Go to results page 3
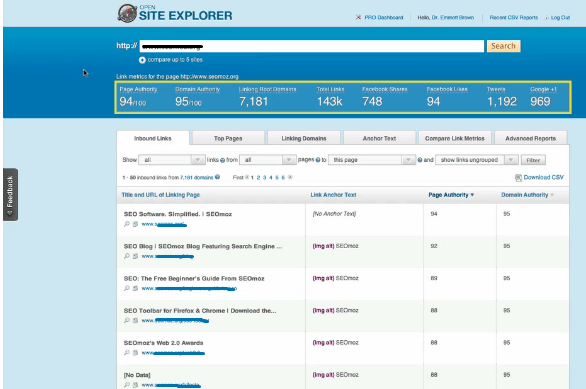Image resolution: width=586 pixels, height=389 pixels. pyautogui.click(x=265, y=177)
